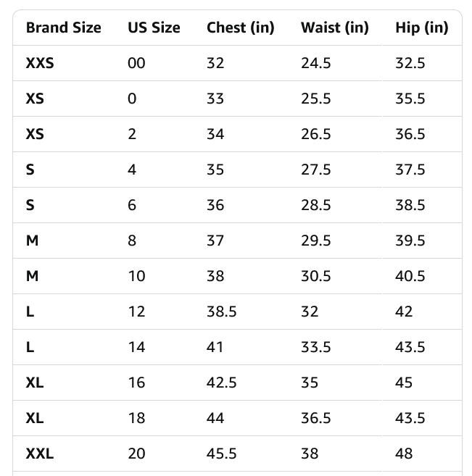Click the Brand Size column header
Screen dimensions: 472x476
coord(63,28)
